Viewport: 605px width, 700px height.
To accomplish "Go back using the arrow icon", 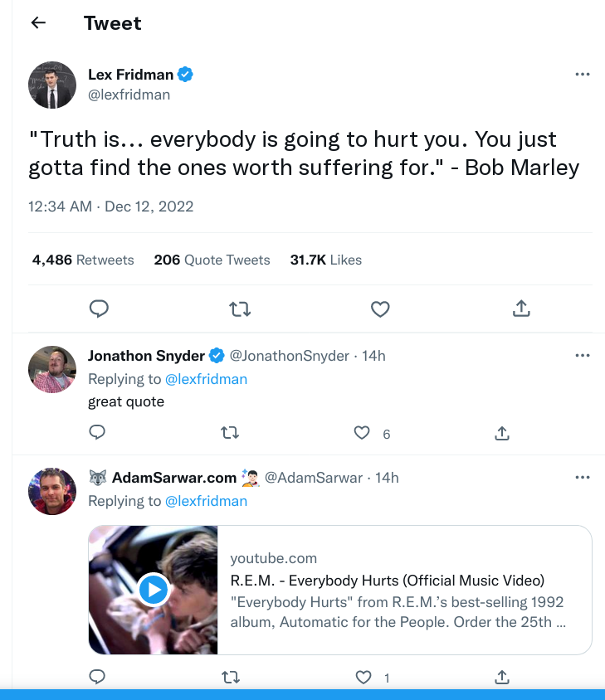I will pos(38,22).
